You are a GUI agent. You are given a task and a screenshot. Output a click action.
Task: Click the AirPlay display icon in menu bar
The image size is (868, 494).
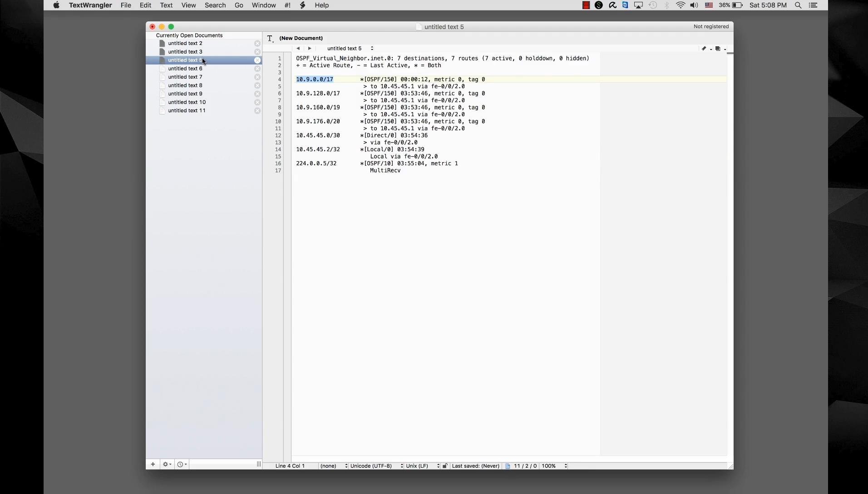(x=638, y=5)
